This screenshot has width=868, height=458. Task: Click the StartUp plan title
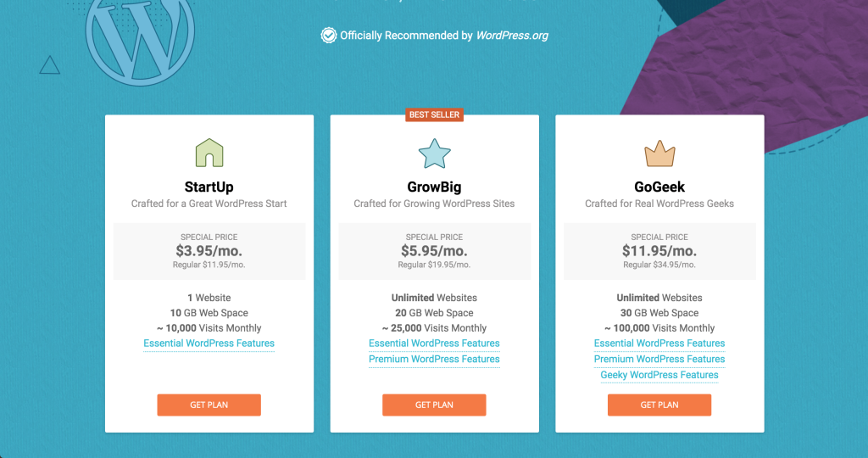tap(209, 187)
